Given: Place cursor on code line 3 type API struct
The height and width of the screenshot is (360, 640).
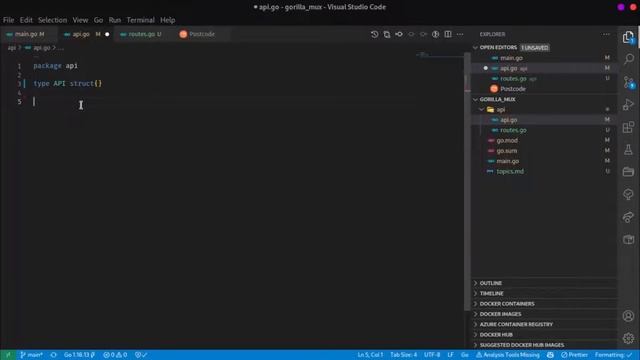Looking at the screenshot, I should 67,84.
